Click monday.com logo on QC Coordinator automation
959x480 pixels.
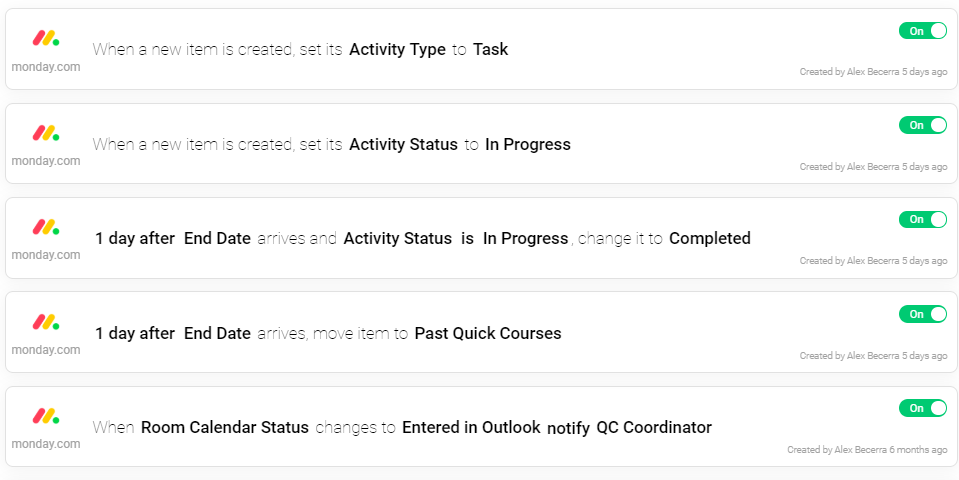pyautogui.click(x=45, y=416)
